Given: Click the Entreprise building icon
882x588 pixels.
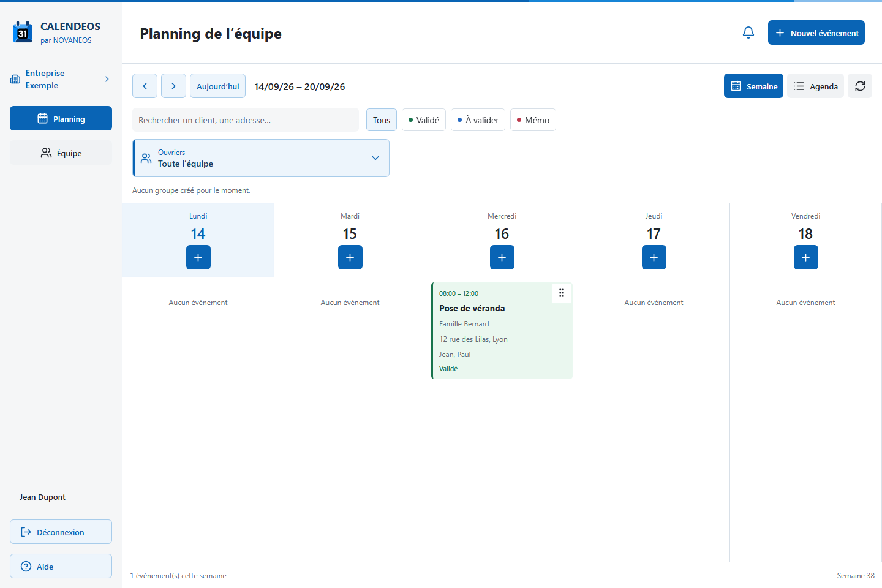Looking at the screenshot, I should point(15,79).
